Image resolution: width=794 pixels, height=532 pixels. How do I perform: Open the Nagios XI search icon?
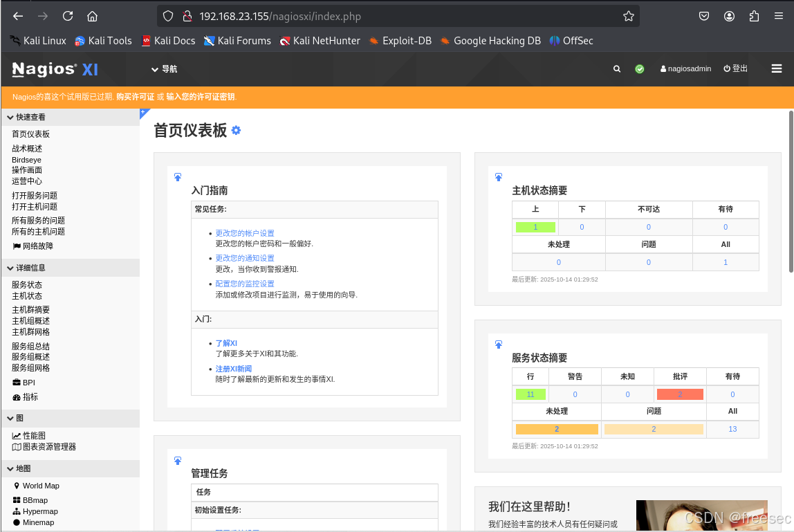pyautogui.click(x=617, y=69)
